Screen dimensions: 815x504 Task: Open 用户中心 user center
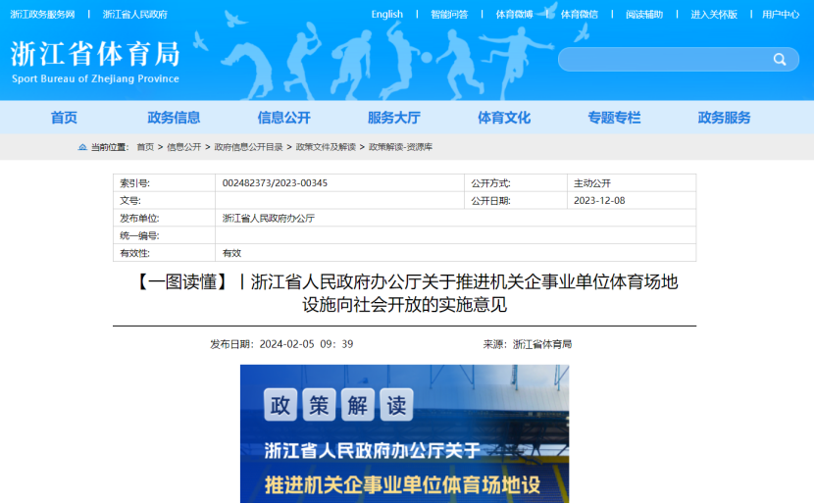781,15
